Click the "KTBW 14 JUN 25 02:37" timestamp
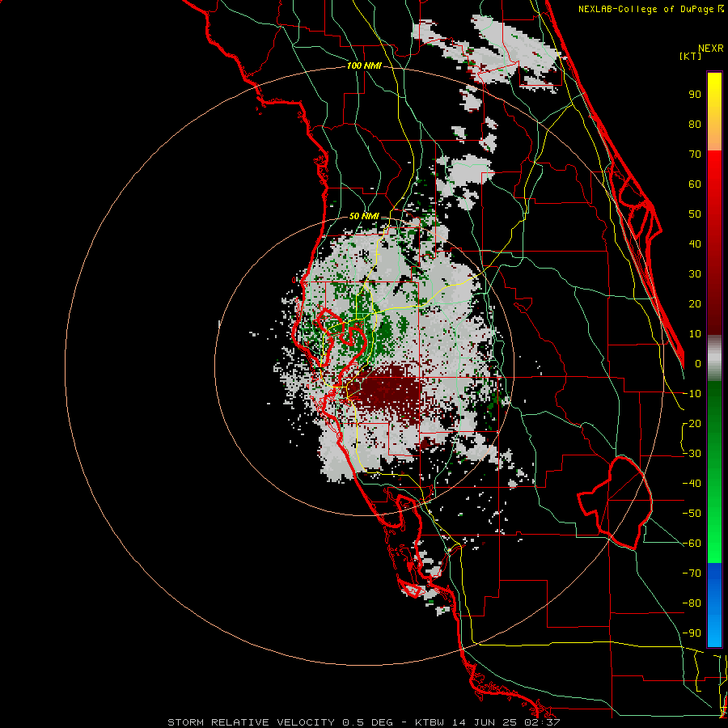Screen dimensions: 728x728 pyautogui.click(x=488, y=722)
